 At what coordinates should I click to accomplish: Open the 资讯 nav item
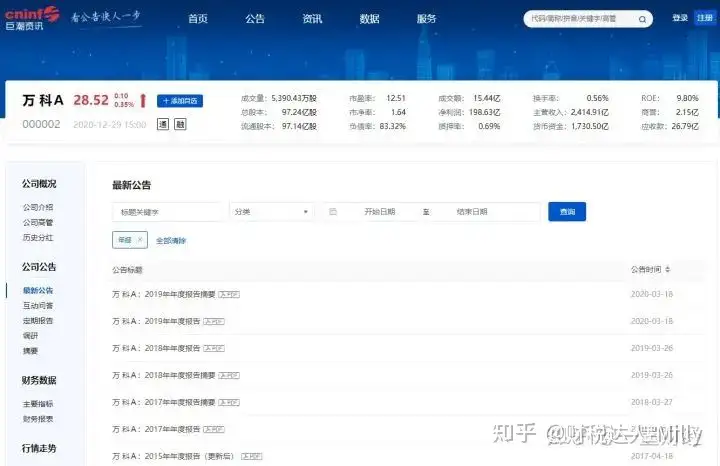312,19
